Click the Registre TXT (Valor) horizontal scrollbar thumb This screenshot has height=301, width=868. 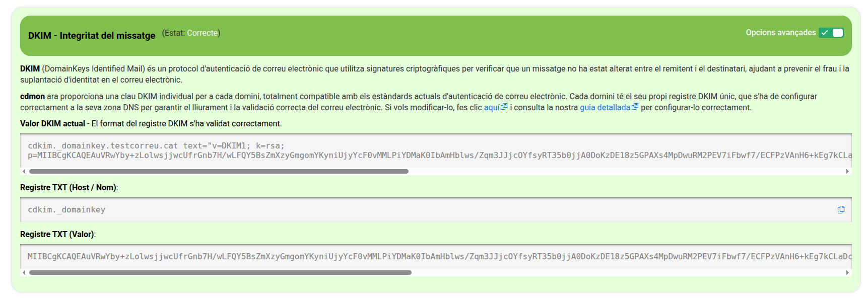[x=220, y=273]
